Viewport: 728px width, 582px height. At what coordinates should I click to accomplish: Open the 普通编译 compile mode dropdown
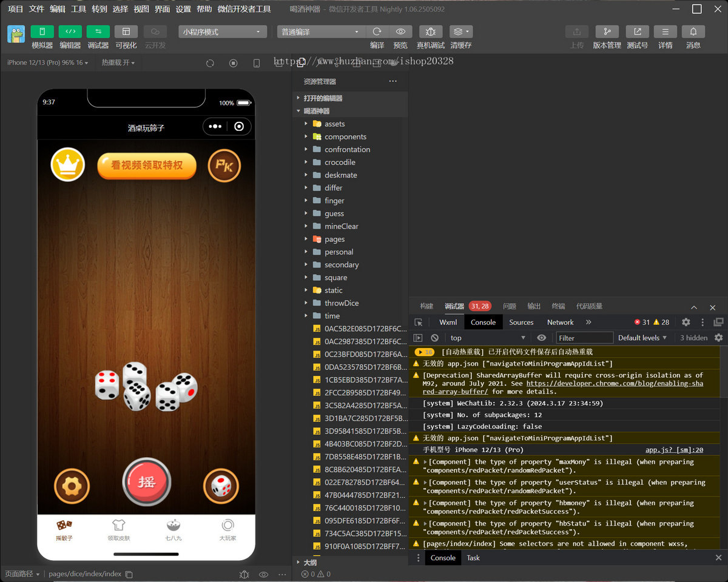[x=321, y=32]
